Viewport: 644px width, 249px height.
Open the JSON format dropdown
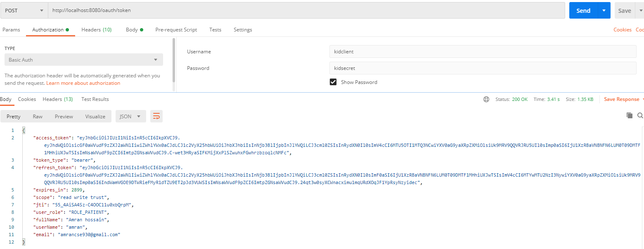(130, 117)
